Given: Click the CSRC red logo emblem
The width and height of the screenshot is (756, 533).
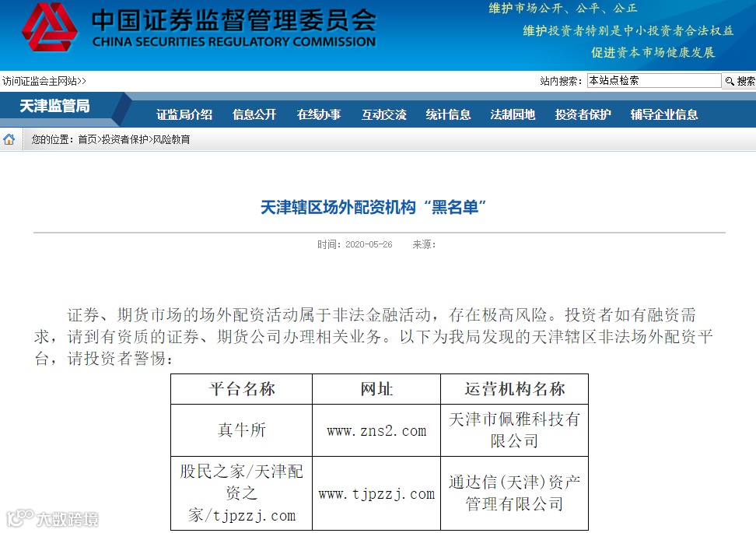Looking at the screenshot, I should [50, 27].
